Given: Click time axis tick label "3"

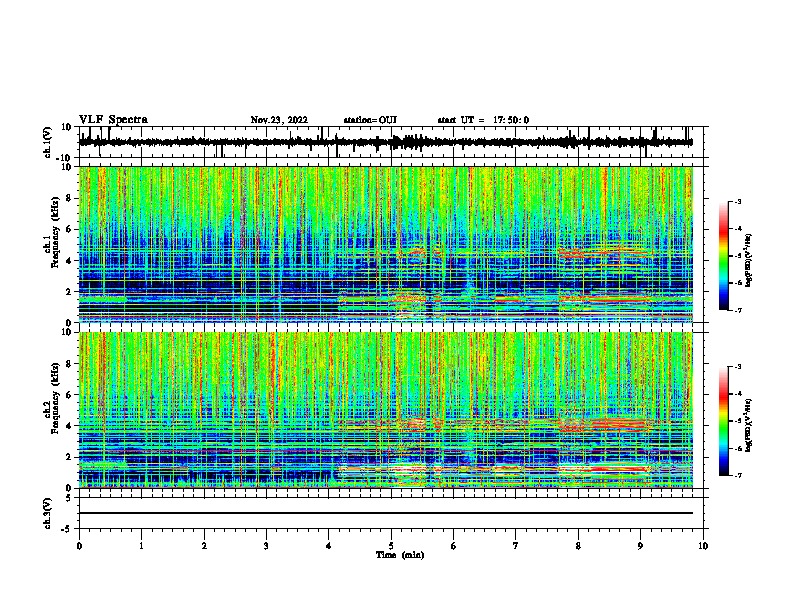Looking at the screenshot, I should [266, 546].
